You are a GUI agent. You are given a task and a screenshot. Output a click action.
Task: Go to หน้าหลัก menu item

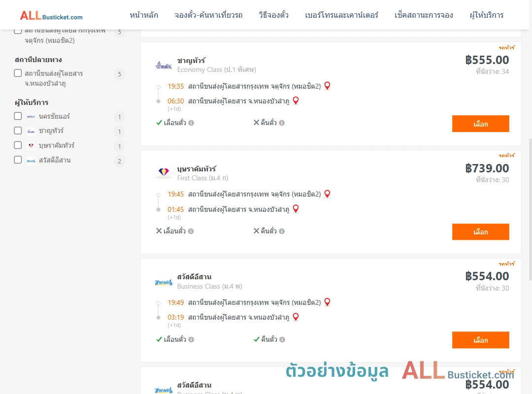(144, 15)
